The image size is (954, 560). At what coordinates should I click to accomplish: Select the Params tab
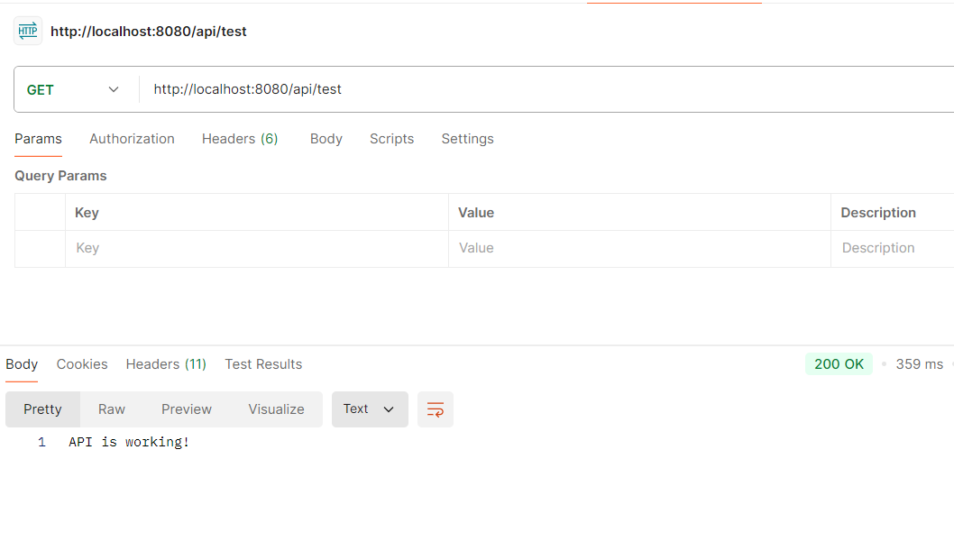[38, 139]
